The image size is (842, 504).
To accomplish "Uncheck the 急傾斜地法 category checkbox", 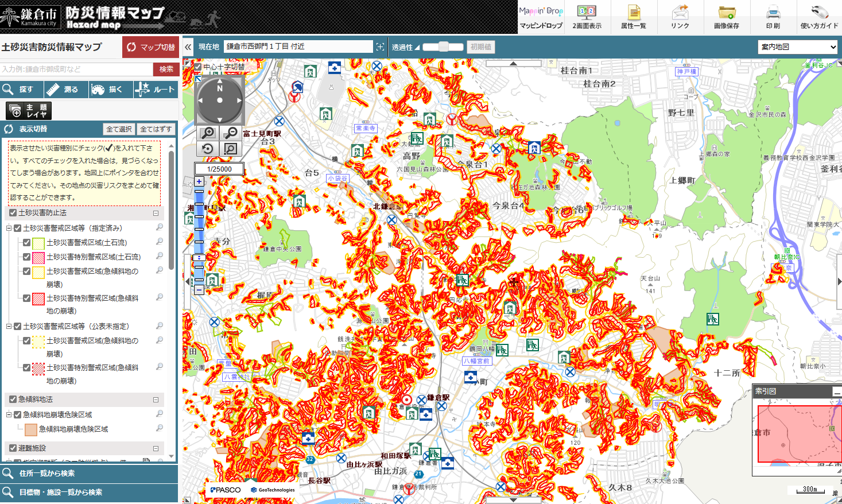I will pos(13,400).
